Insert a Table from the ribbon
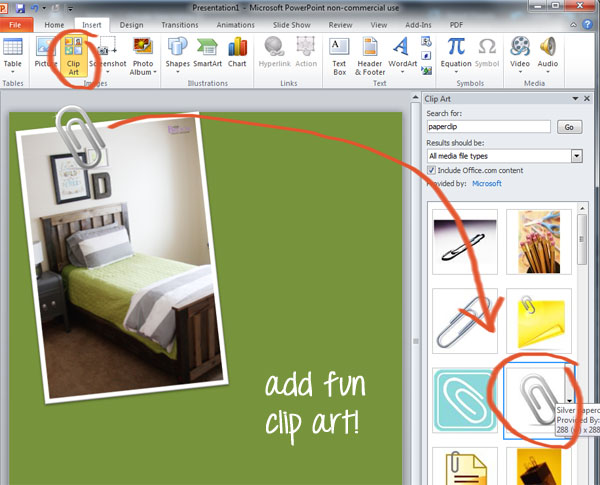This screenshot has width=600, height=485. [x=13, y=56]
